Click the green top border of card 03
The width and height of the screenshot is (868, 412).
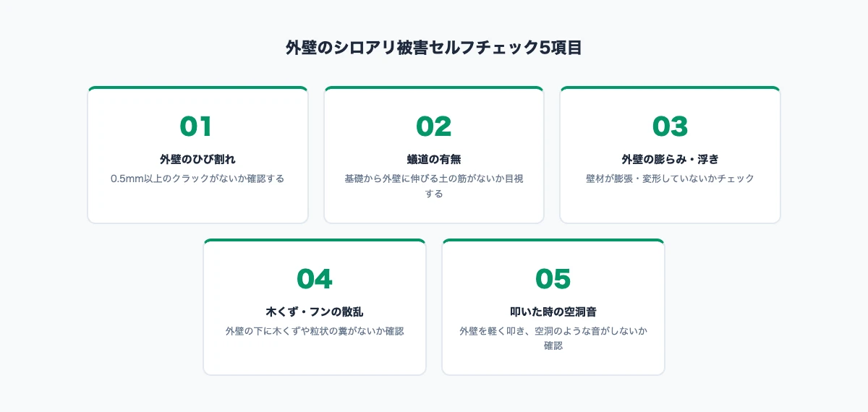670,88
